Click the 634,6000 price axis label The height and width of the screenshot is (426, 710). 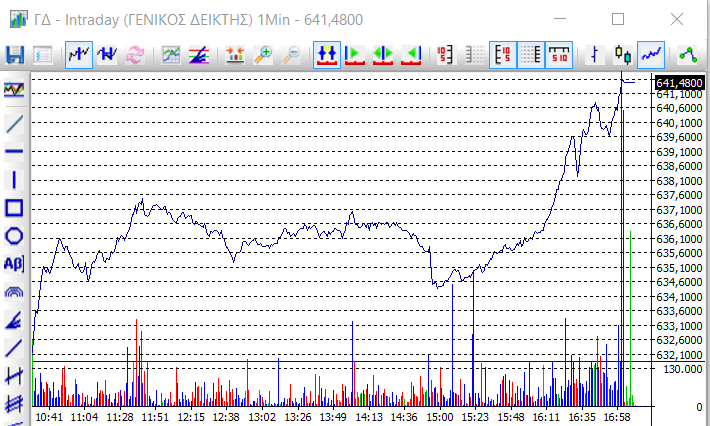[679, 282]
